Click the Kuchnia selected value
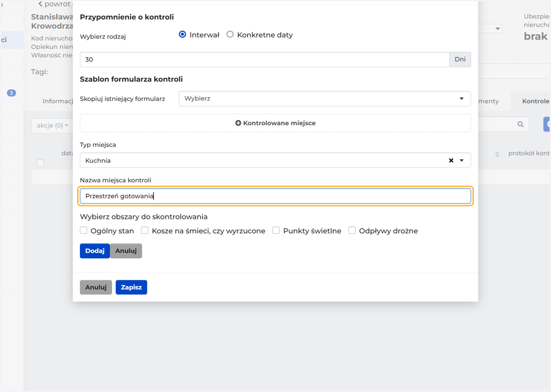This screenshot has width=551, height=392. tap(98, 161)
